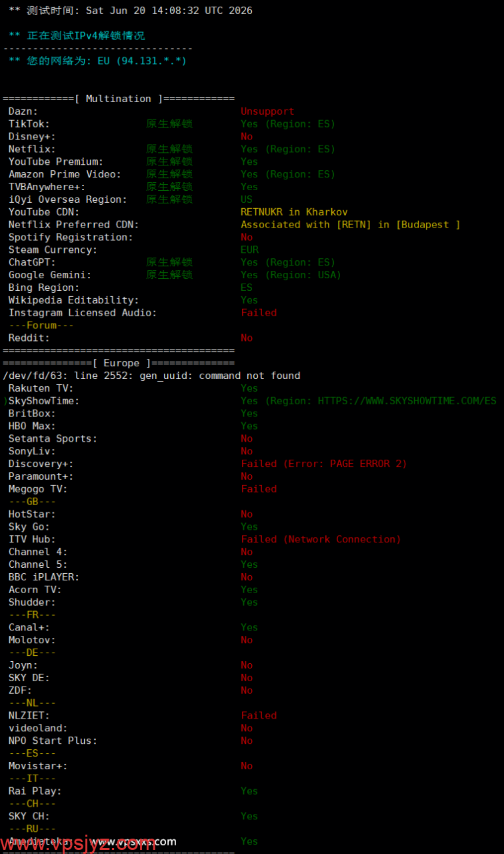Viewport: 504px width, 854px height.
Task: Click the ---Forum--- subsection label
Action: [x=41, y=325]
